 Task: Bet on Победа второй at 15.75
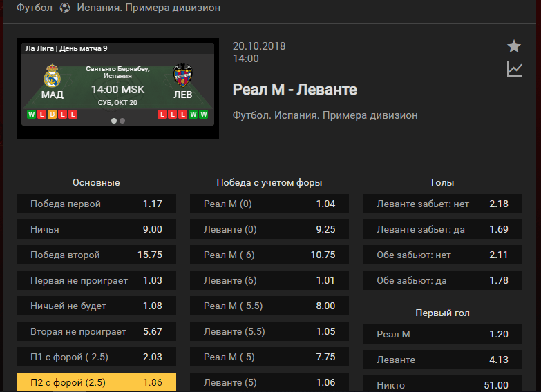[96, 255]
